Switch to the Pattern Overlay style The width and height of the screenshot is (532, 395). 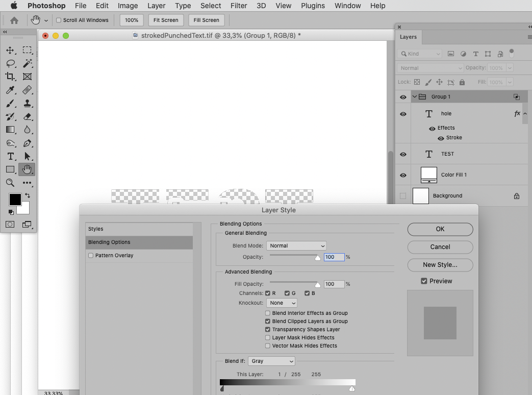[114, 255]
